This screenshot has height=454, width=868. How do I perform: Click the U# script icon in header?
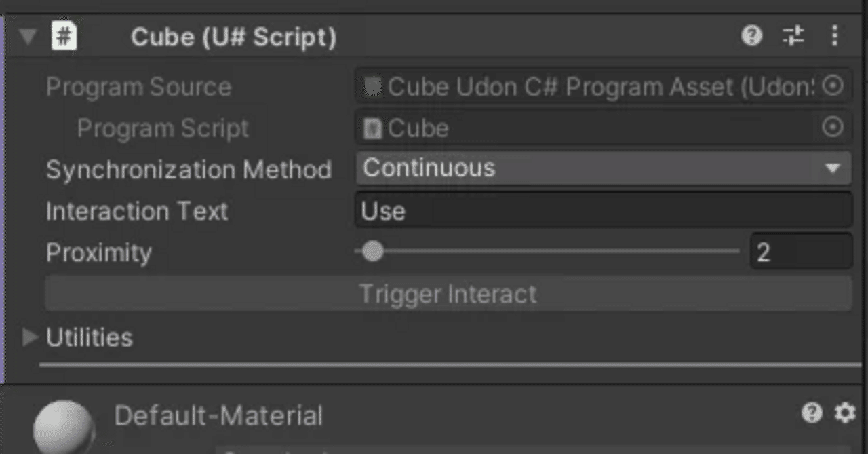pos(64,36)
